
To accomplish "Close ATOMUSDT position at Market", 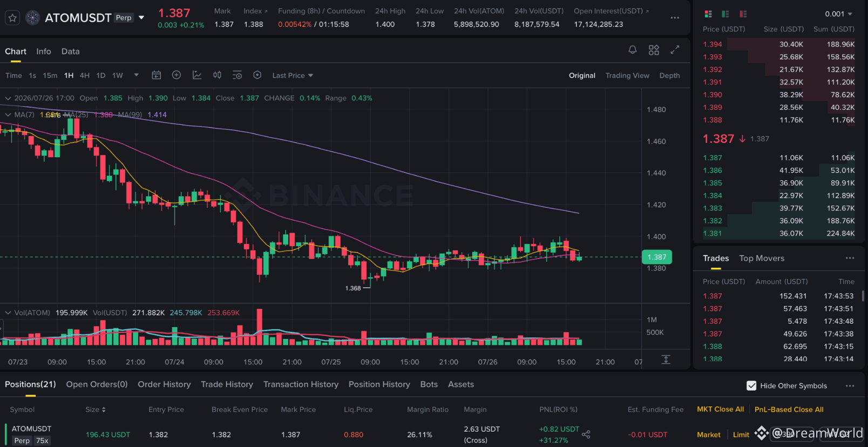I will (x=708, y=435).
